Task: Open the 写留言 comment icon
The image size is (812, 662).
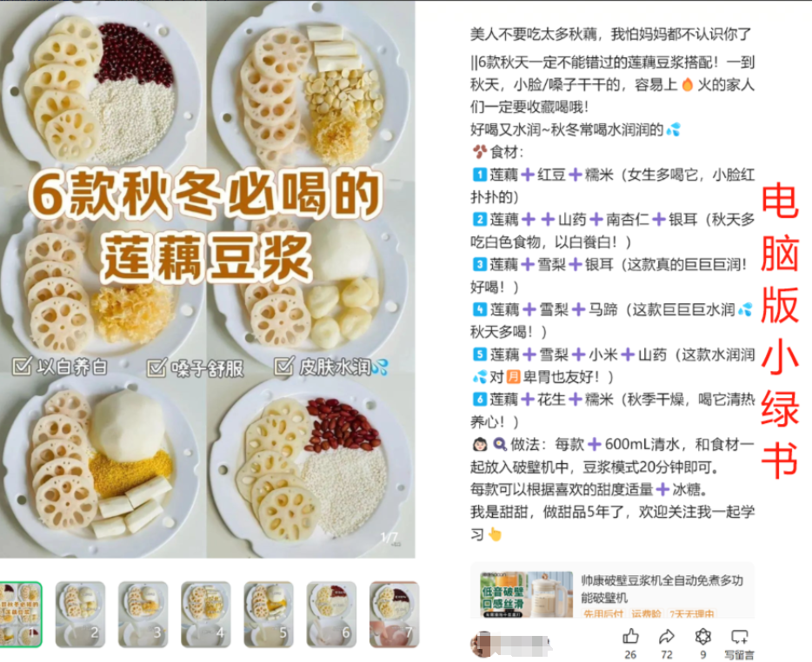Action: pyautogui.click(x=739, y=637)
